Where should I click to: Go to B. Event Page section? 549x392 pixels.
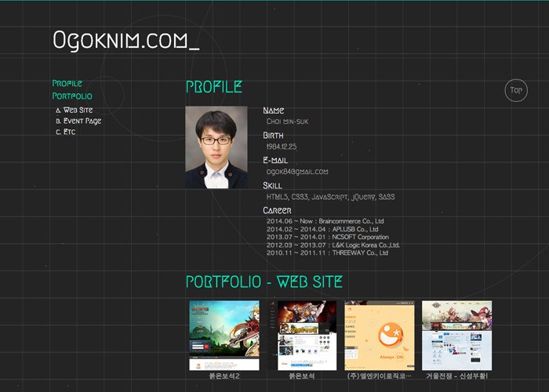(x=78, y=121)
